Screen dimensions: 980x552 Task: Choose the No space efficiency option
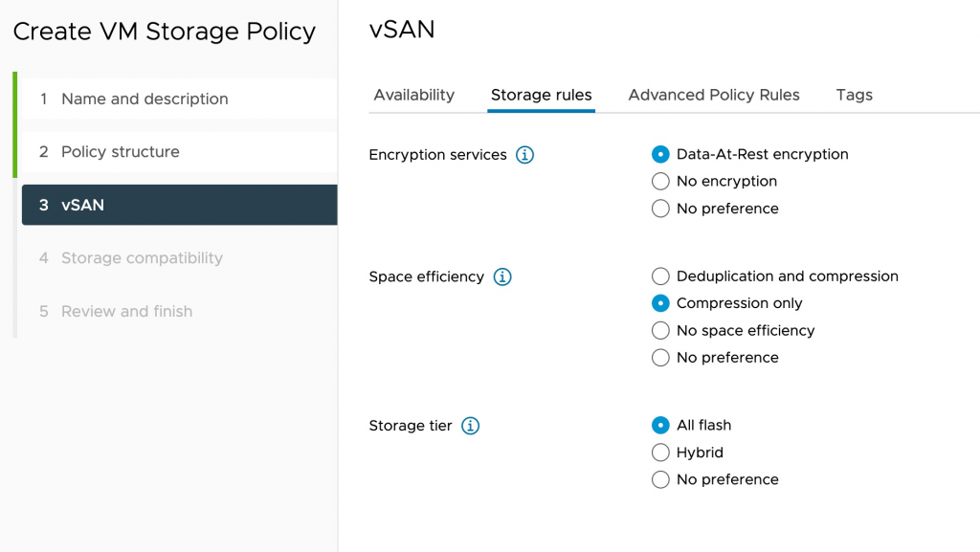click(x=660, y=331)
